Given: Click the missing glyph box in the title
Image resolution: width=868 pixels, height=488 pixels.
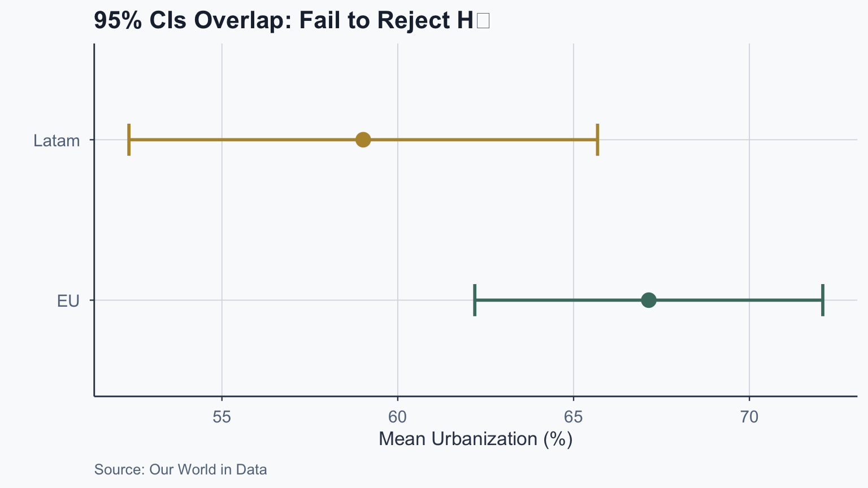Looking at the screenshot, I should click(x=483, y=21).
